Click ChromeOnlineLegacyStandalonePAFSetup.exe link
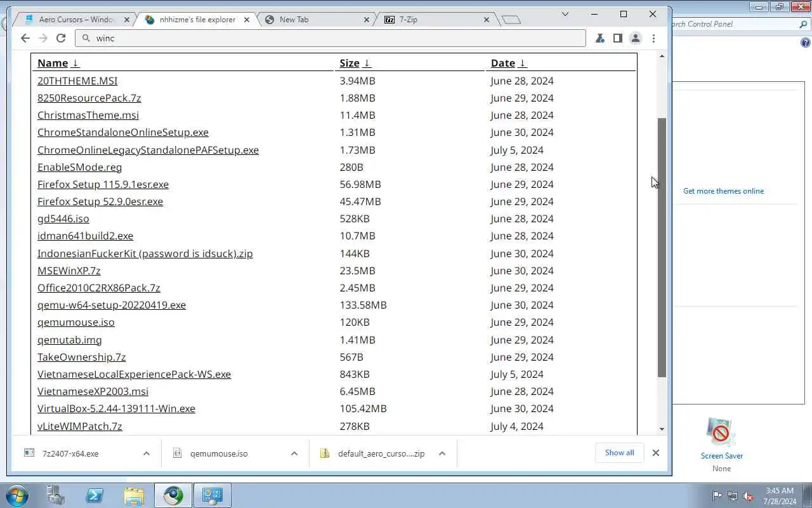The width and height of the screenshot is (812, 508). (148, 150)
